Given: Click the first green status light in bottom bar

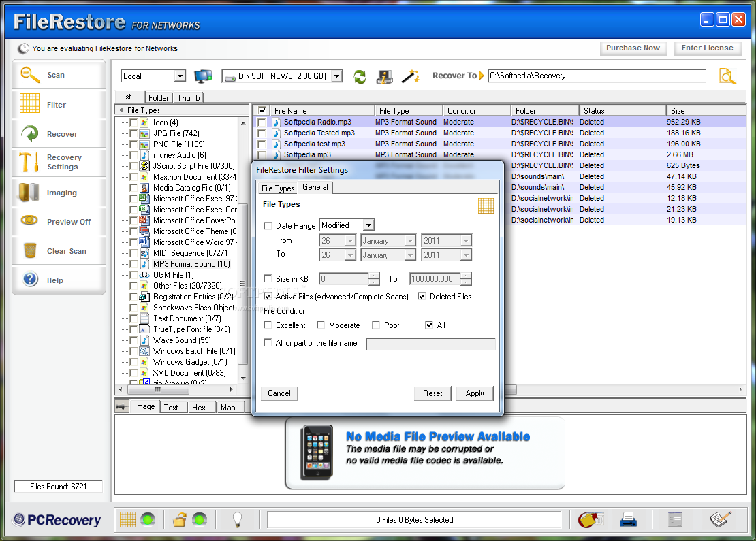Looking at the screenshot, I should (x=148, y=519).
